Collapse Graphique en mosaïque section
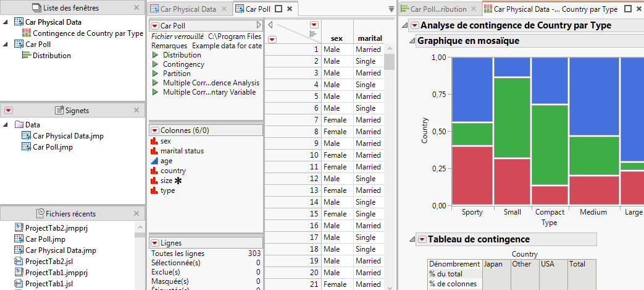Viewport: 644px width, 290px height. [412, 41]
